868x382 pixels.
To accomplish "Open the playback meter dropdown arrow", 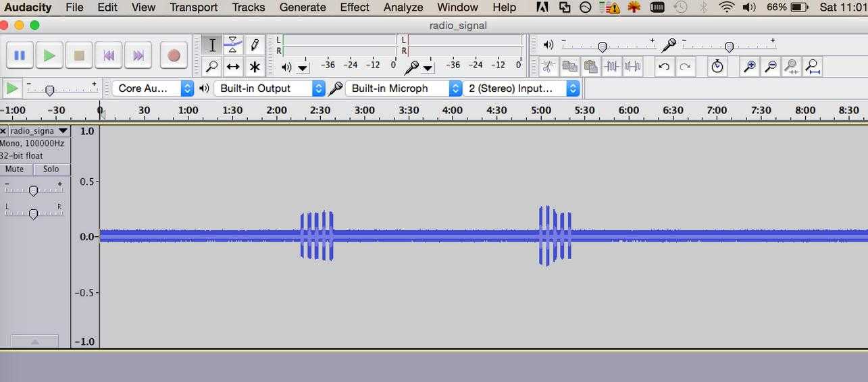I will pos(302,67).
